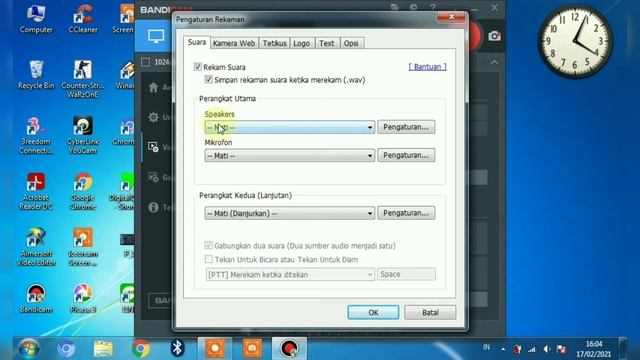
Task: Cancel dialog with Batal button
Action: click(430, 312)
